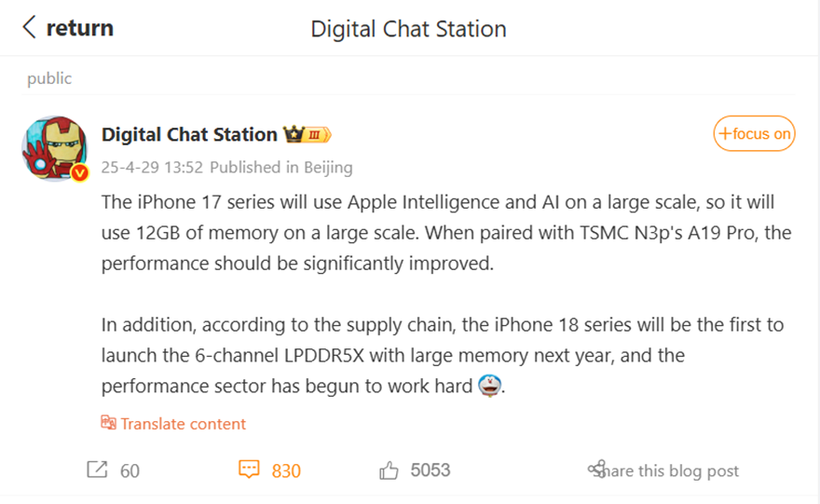Click the "return" text label

[x=80, y=28]
